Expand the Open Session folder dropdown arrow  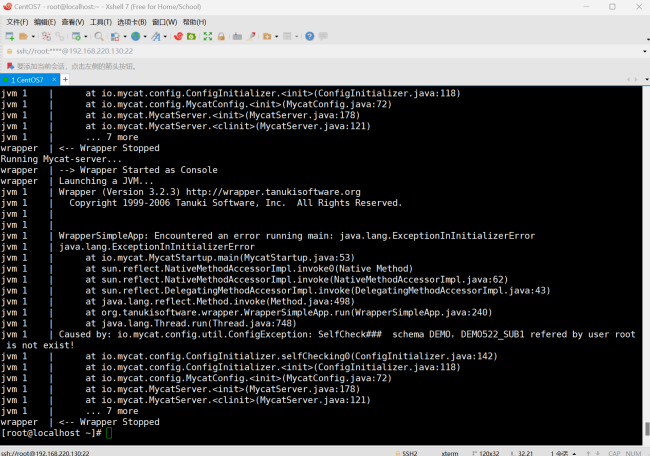click(x=33, y=36)
